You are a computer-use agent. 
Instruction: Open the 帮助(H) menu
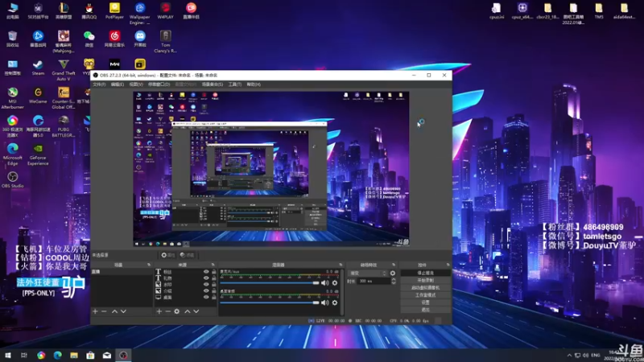[254, 84]
